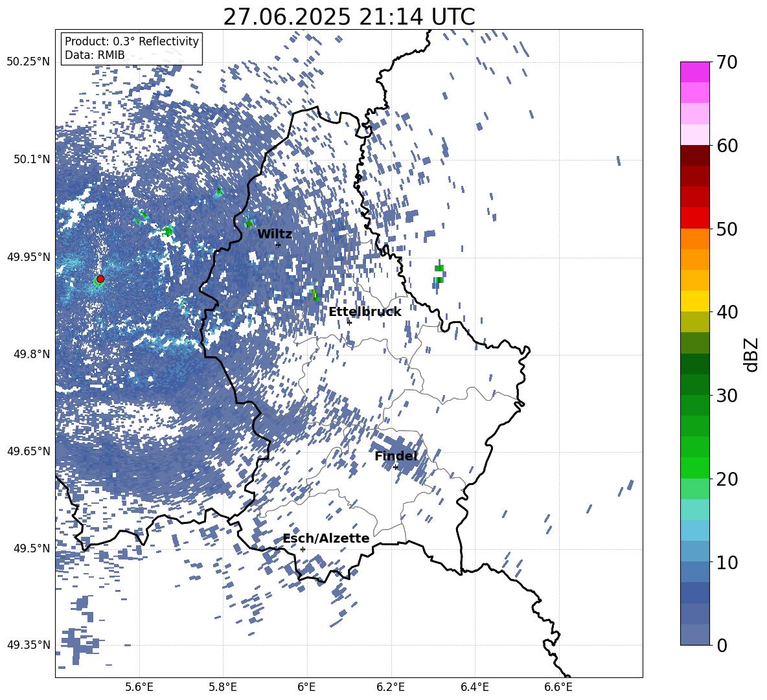Click the bright green colorbar segment at 20
Viewport: 767px width, 700px height.
[695, 468]
